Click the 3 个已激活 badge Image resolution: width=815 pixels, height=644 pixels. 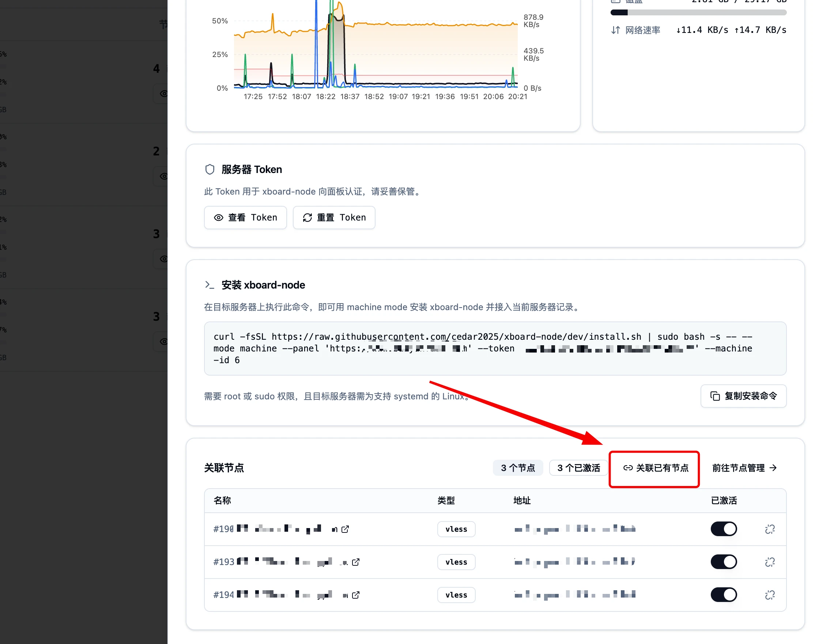(578, 468)
